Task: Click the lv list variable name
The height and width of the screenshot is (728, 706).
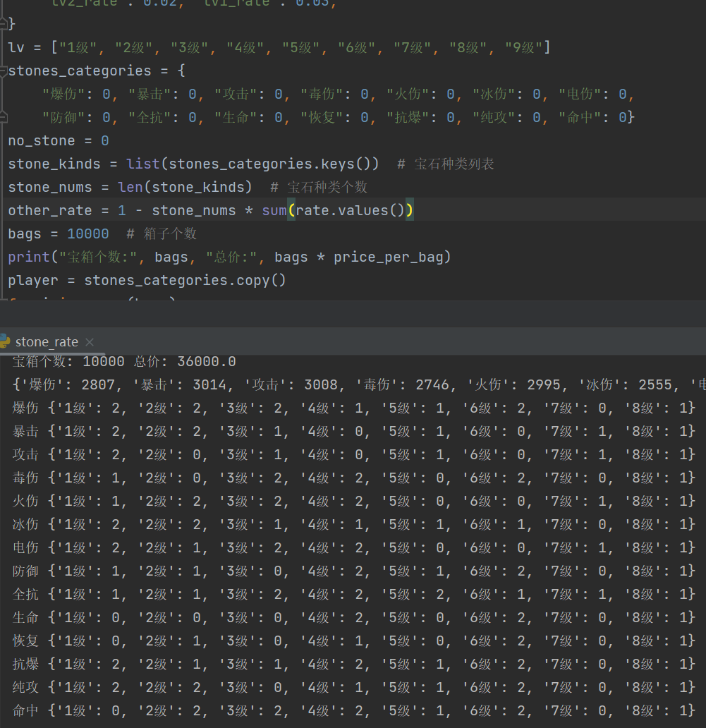Action: 16,48
